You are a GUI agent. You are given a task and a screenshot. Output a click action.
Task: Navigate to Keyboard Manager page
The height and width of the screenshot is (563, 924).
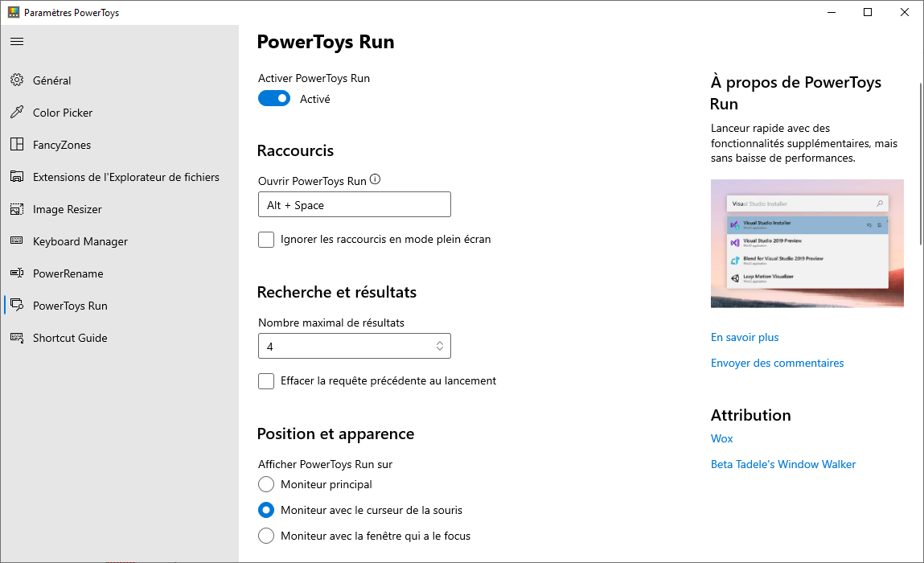coord(120,241)
